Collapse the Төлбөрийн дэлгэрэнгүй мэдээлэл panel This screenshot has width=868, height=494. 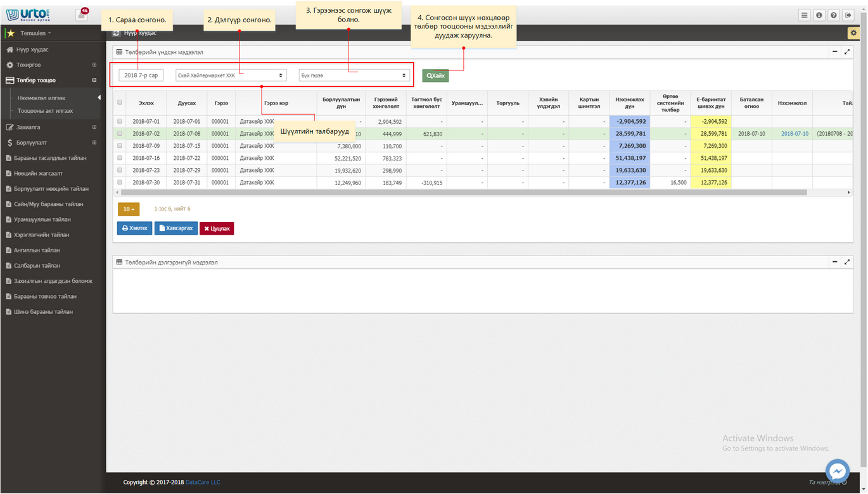(x=834, y=262)
